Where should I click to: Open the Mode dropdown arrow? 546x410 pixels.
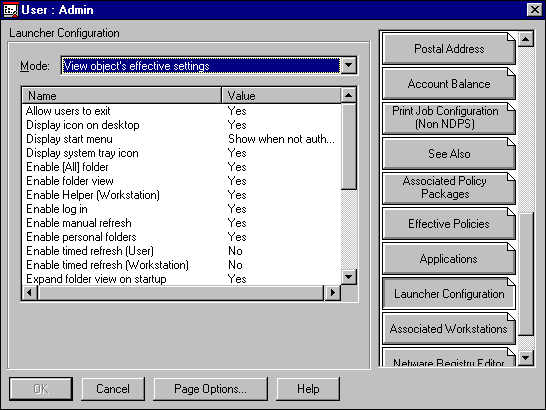click(349, 65)
